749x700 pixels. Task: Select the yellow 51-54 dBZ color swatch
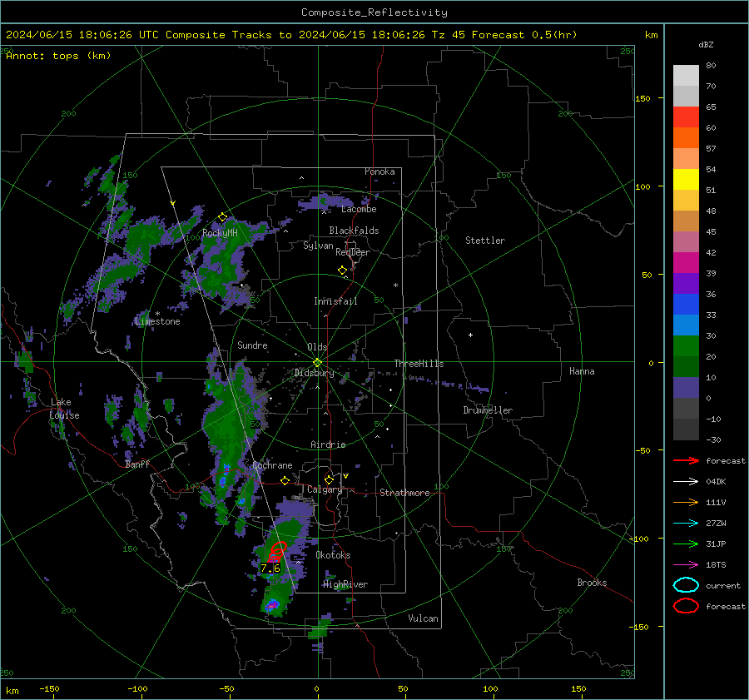click(686, 180)
